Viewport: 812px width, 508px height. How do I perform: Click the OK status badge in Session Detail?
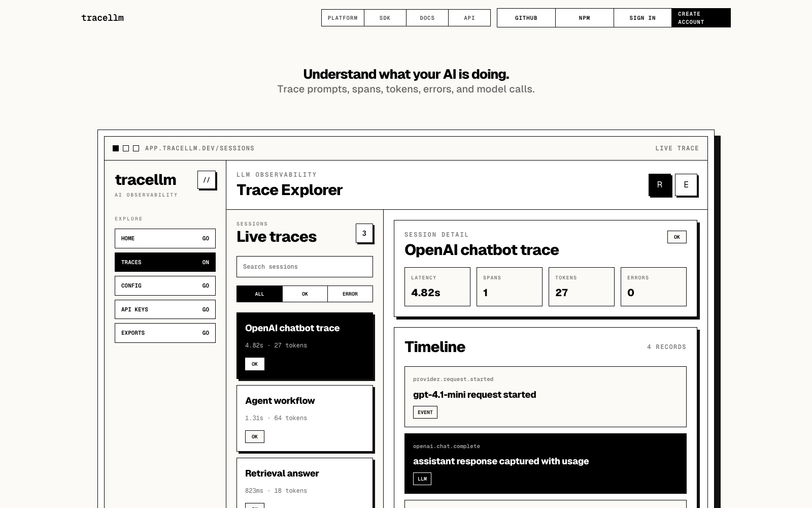(x=676, y=237)
